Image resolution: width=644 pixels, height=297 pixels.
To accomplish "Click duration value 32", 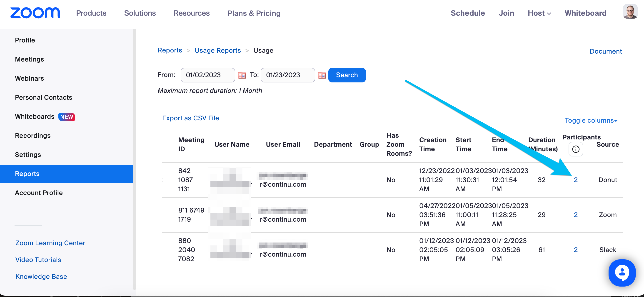I will pos(541,180).
